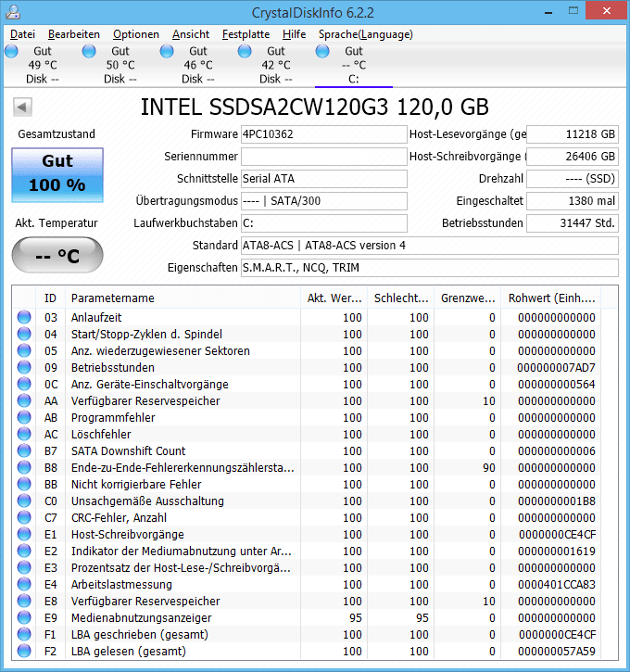Viewport: 630px width, 672px height.
Task: Click the Akt. Wer... column header
Action: click(x=334, y=298)
